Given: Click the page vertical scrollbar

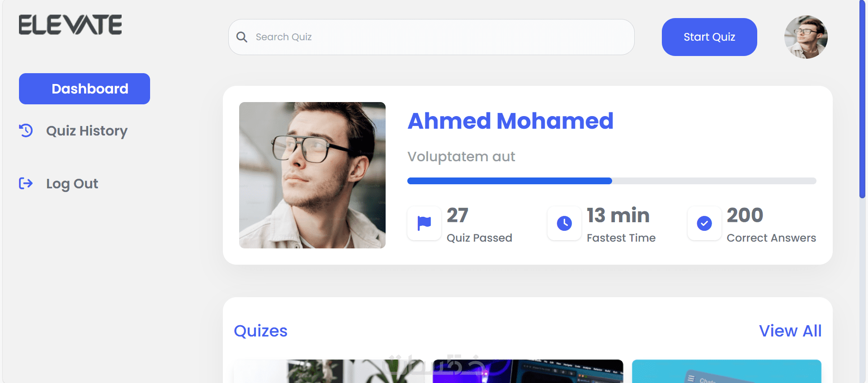Looking at the screenshot, I should tap(862, 99).
